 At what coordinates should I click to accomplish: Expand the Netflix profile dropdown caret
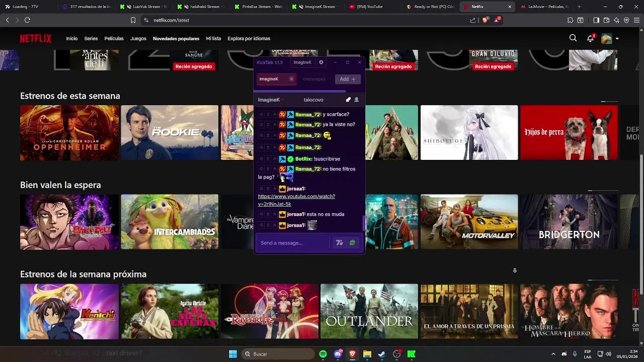617,39
